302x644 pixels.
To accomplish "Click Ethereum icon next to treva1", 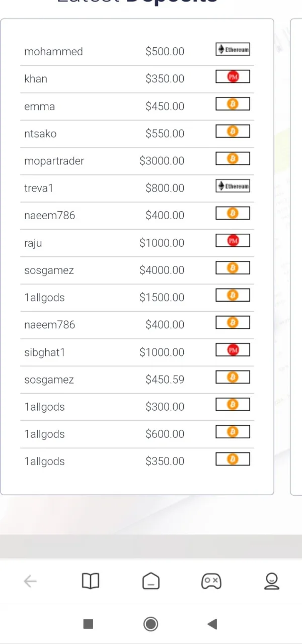I will coord(233,186).
